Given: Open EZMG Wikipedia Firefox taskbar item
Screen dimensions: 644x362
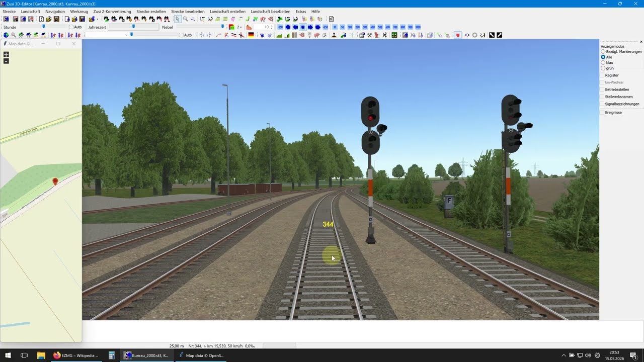Looking at the screenshot, I should click(x=76, y=355).
